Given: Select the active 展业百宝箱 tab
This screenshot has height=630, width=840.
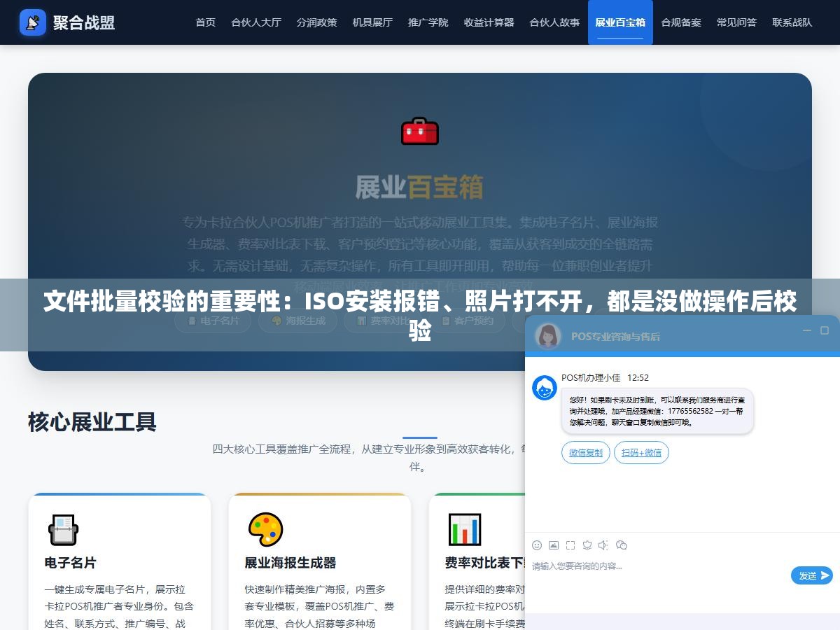Looking at the screenshot, I should pyautogui.click(x=620, y=22).
